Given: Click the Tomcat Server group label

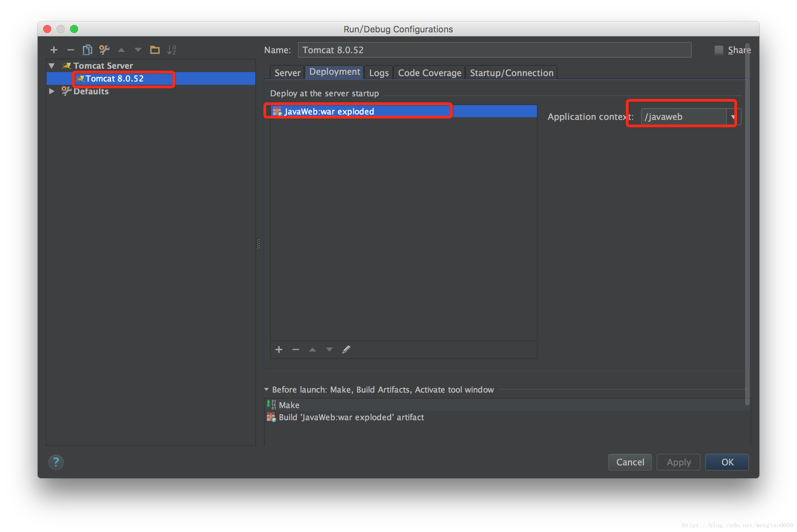Looking at the screenshot, I should pyautogui.click(x=103, y=65).
